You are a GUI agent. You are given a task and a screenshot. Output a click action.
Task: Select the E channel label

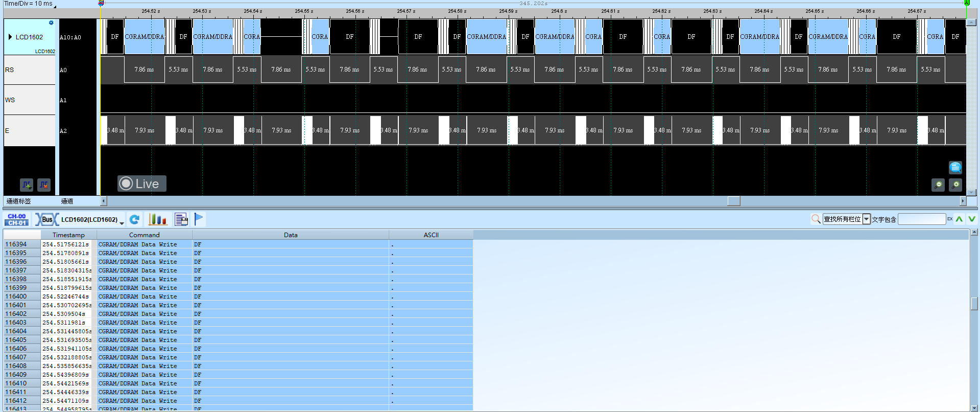pyautogui.click(x=29, y=131)
